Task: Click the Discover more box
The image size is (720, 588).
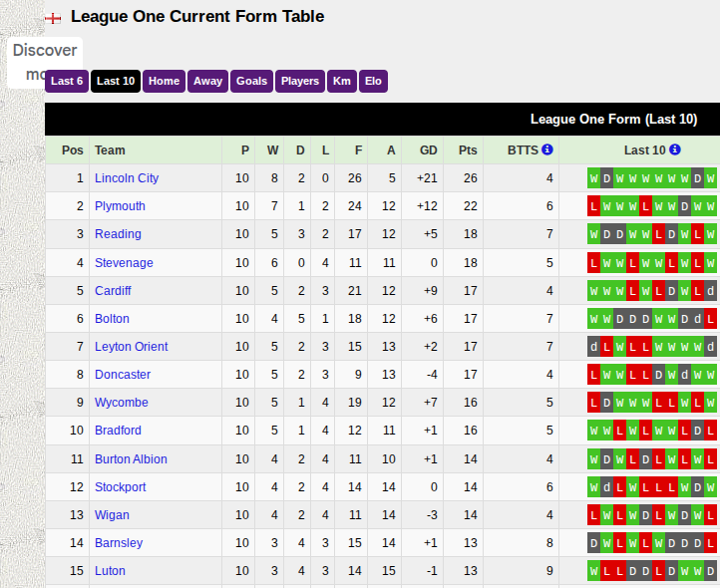Action: point(45,62)
